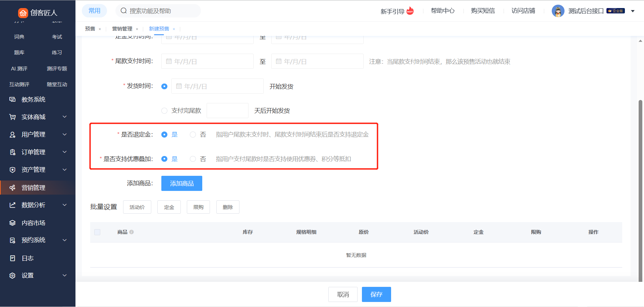Image resolution: width=644 pixels, height=307 pixels.
Task: Click the user avatar icon
Action: point(558,11)
